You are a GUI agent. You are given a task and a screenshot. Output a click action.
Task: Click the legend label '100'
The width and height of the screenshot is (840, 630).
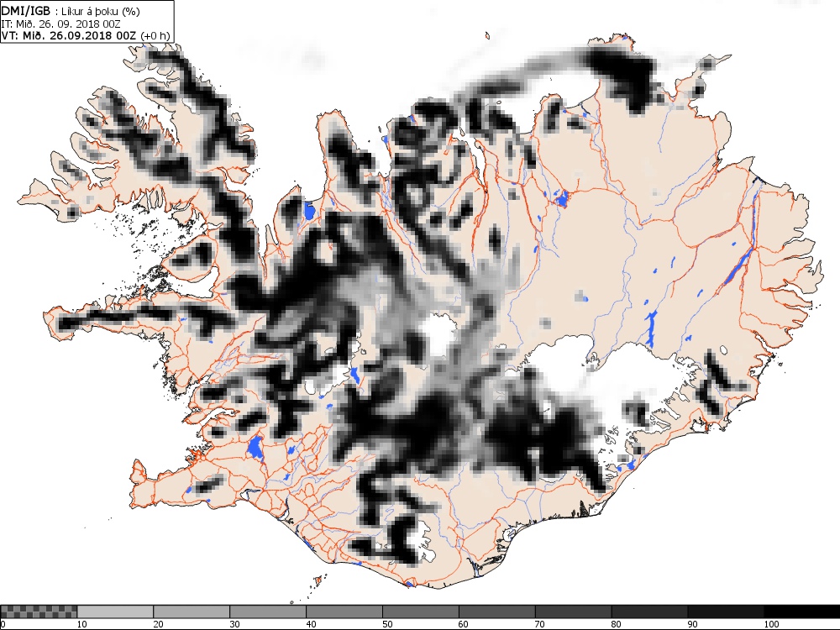(771, 624)
